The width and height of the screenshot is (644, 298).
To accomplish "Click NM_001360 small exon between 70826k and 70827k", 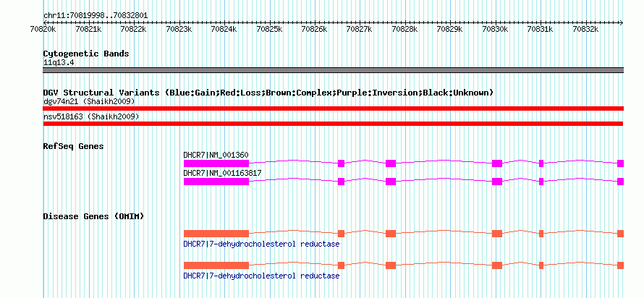I will pyautogui.click(x=341, y=163).
